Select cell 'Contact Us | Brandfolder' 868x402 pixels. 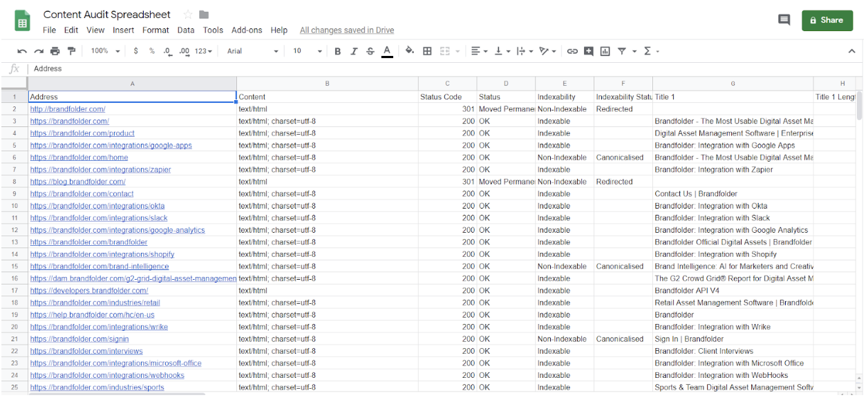733,194
